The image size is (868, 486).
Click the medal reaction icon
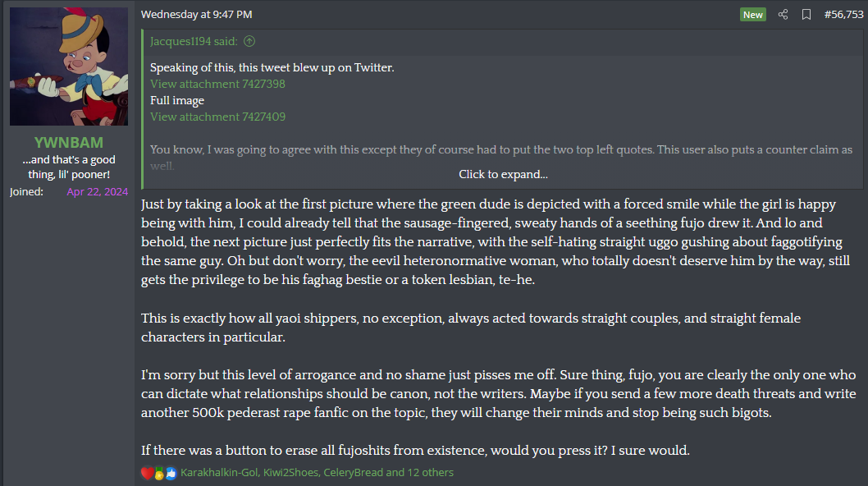[x=159, y=474]
